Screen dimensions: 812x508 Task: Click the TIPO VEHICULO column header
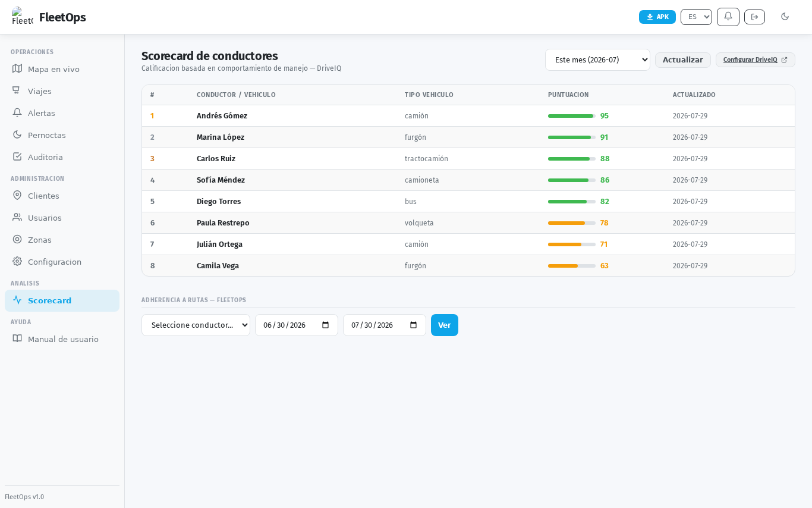(429, 95)
